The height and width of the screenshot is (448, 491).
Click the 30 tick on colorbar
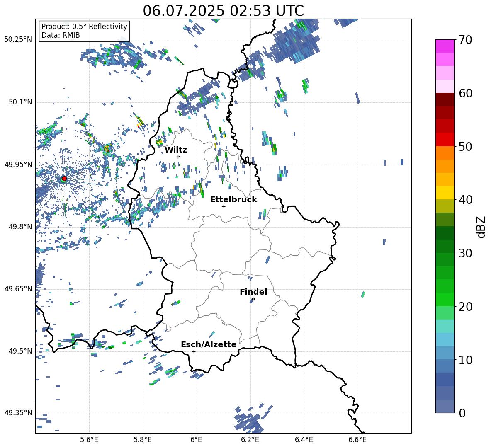pos(465,253)
